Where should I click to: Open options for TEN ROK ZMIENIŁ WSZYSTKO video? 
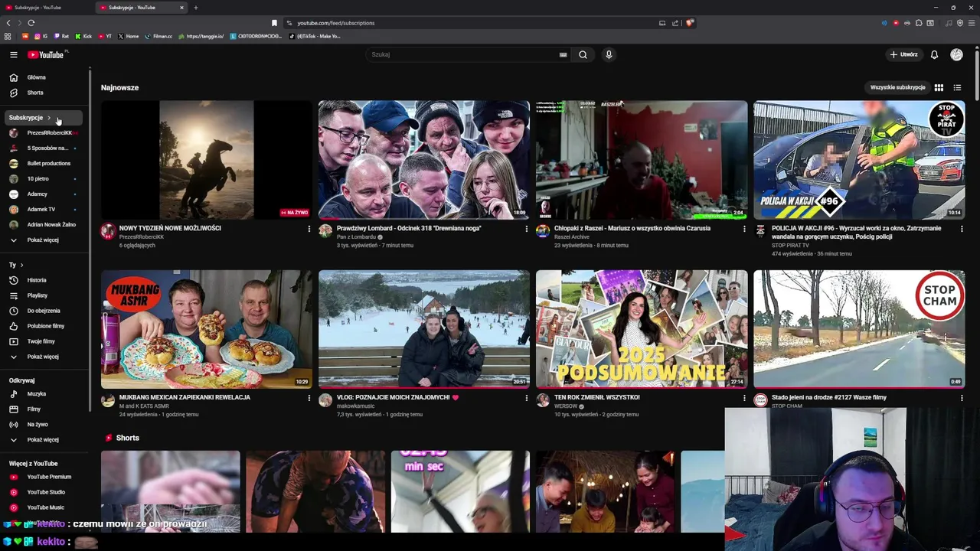pos(743,398)
